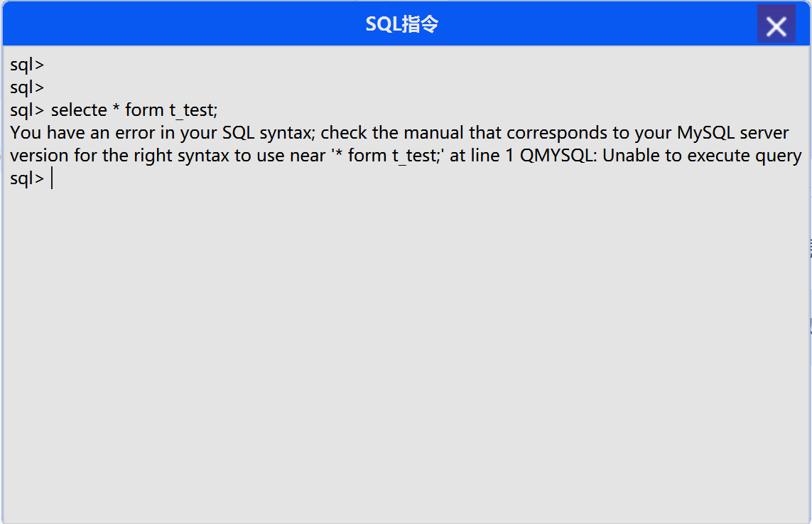812x524 pixels.
Task: Click 'Unable to execute query' text
Action: 703,156
